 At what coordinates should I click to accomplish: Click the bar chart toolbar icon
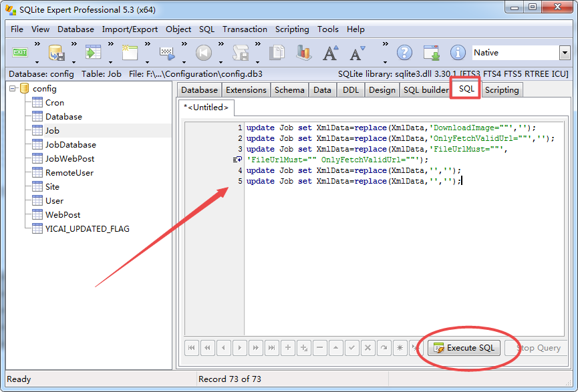point(304,53)
